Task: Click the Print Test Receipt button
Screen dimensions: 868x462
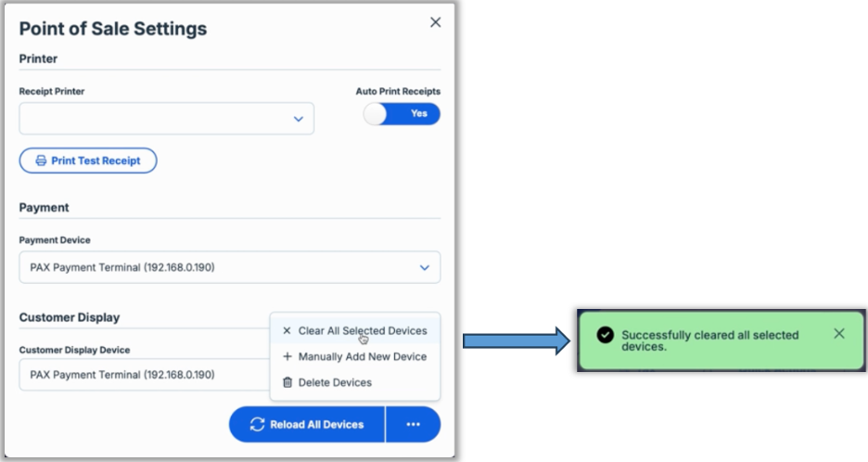Action: tap(88, 160)
